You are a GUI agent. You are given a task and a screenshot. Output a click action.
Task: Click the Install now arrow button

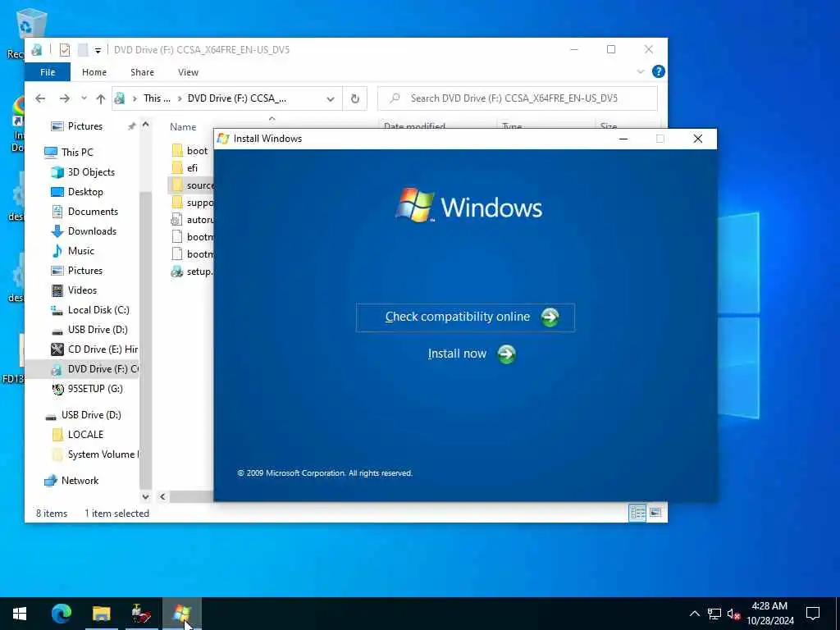pyautogui.click(x=505, y=354)
